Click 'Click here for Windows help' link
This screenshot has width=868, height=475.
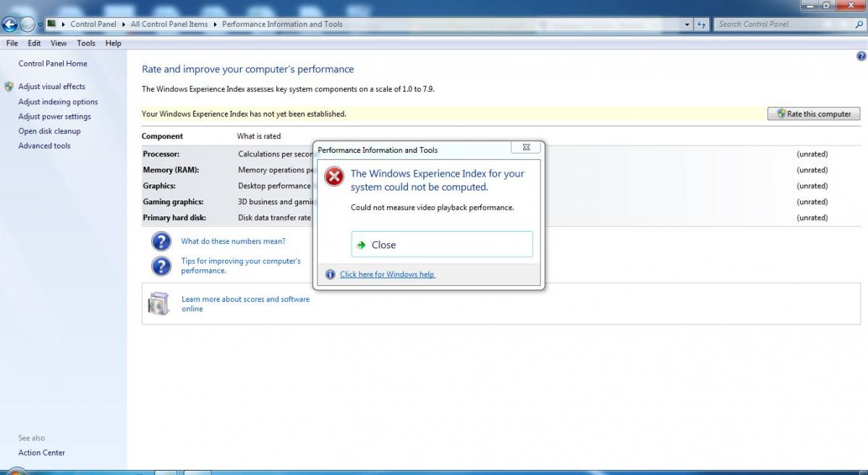point(388,274)
